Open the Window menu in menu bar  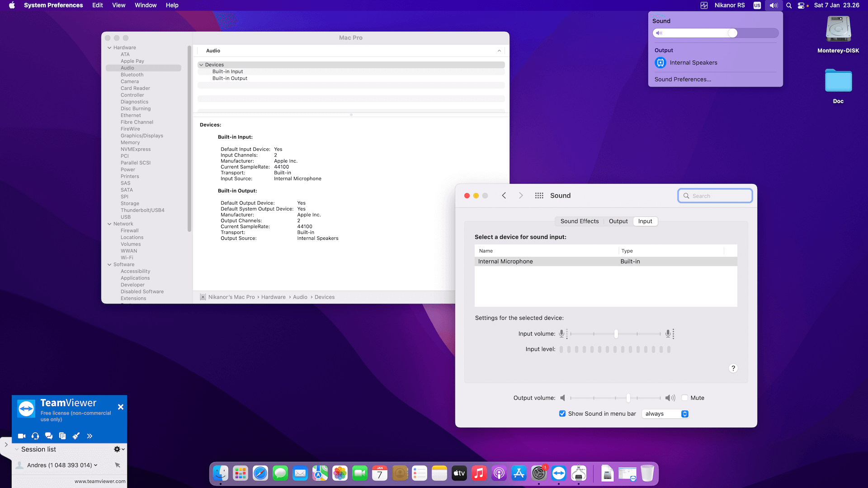click(145, 5)
